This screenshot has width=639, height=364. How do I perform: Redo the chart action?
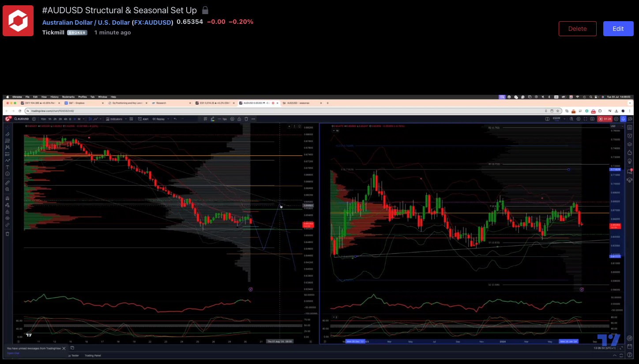coord(182,119)
